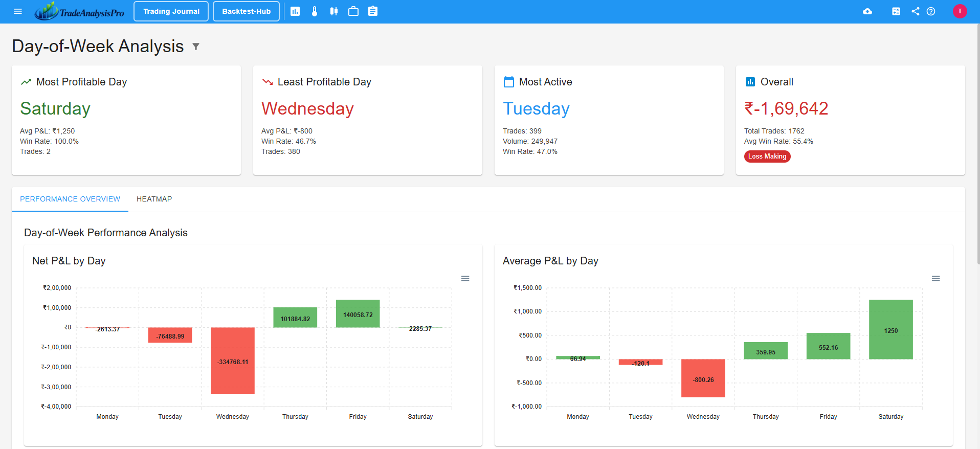Click the Friday 552.16 average bar
The width and height of the screenshot is (980, 449).
(x=829, y=346)
